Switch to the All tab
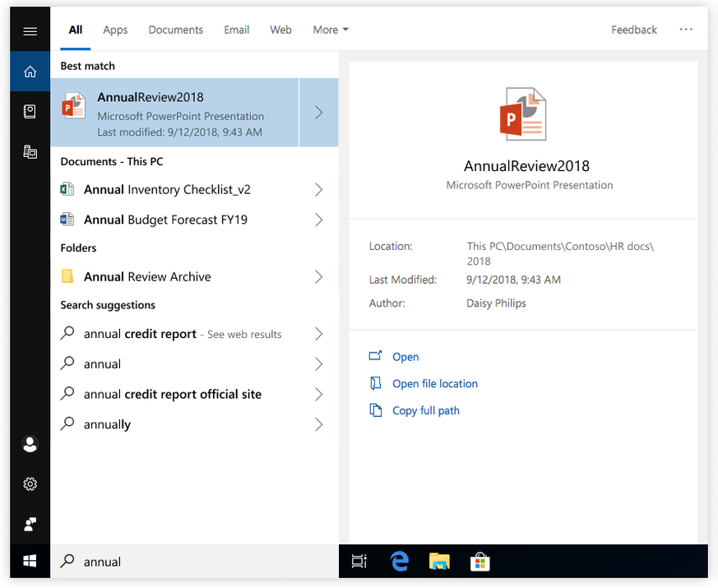 [76, 30]
